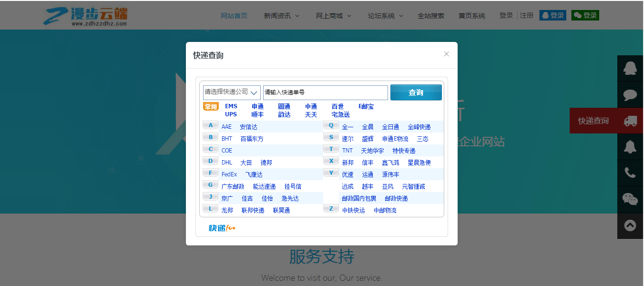Click the tracking number input field
This screenshot has height=286, width=644.
pyautogui.click(x=325, y=92)
